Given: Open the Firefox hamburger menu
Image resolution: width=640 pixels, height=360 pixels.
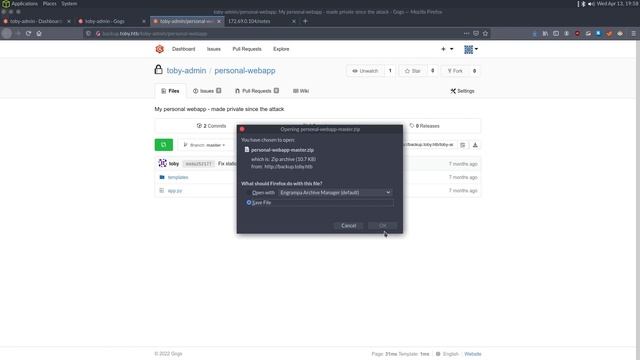Looking at the screenshot, I should point(633,33).
